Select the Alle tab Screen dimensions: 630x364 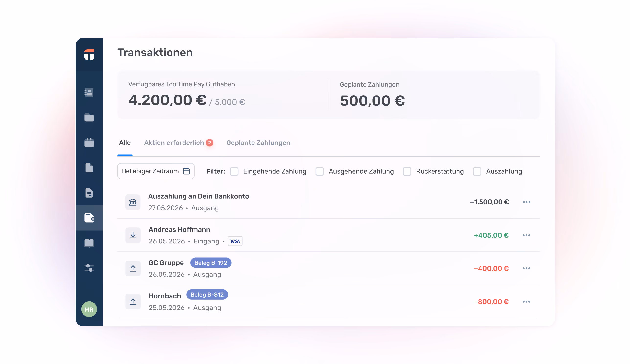(x=125, y=143)
